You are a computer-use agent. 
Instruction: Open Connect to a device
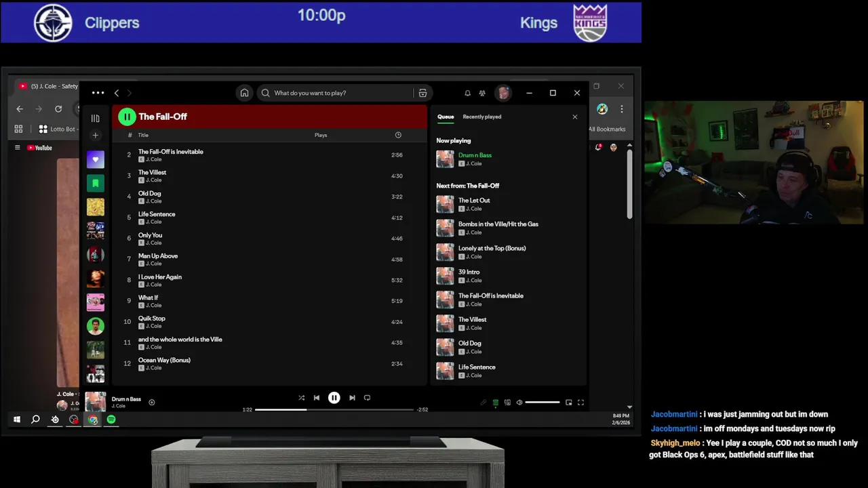pos(507,403)
